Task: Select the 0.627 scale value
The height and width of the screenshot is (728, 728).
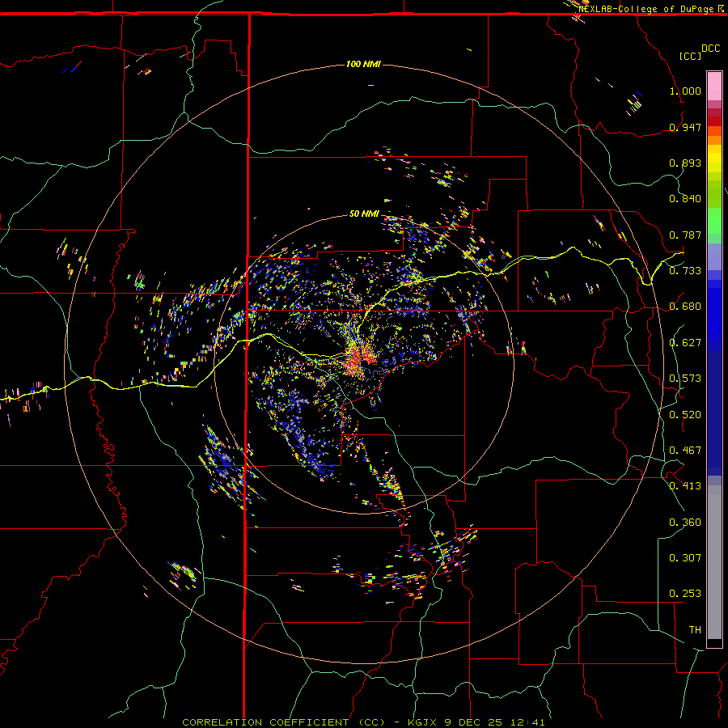Action: coord(685,343)
